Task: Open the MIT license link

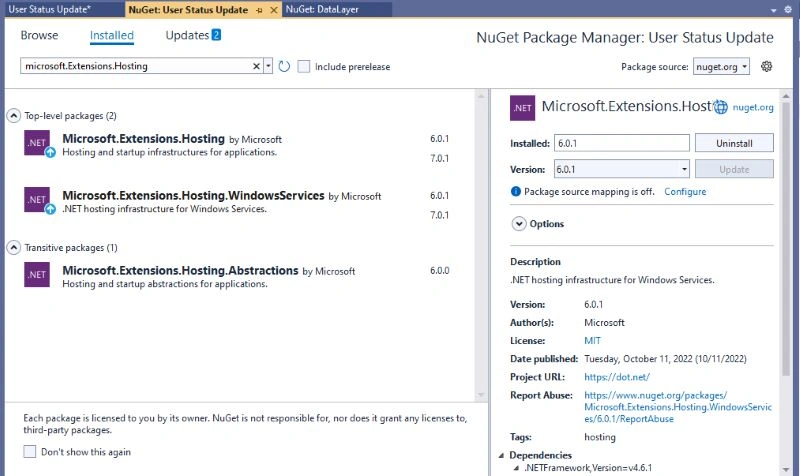Action: coord(592,341)
